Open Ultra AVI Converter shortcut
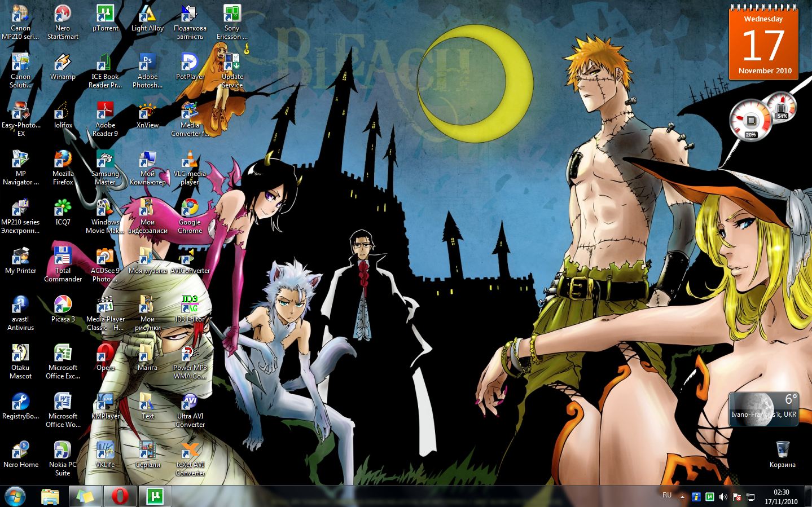 coord(190,411)
